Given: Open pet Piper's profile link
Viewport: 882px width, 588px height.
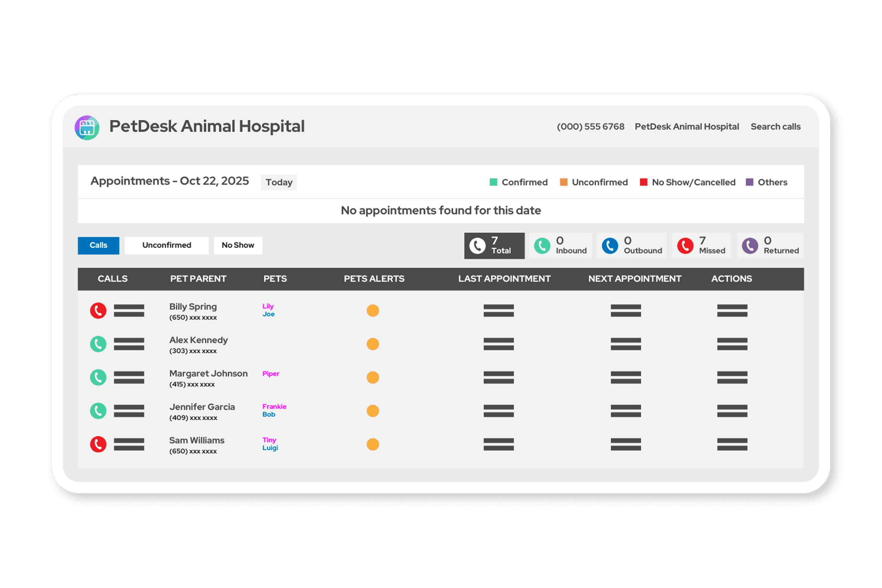Looking at the screenshot, I should 271,373.
